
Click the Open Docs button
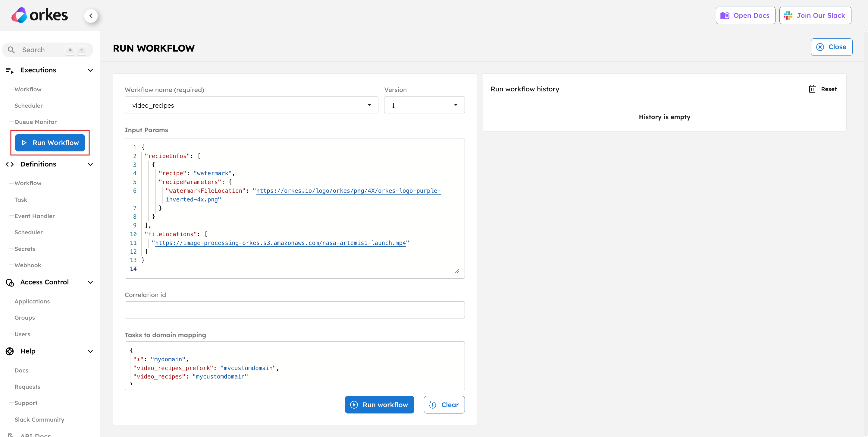click(745, 15)
